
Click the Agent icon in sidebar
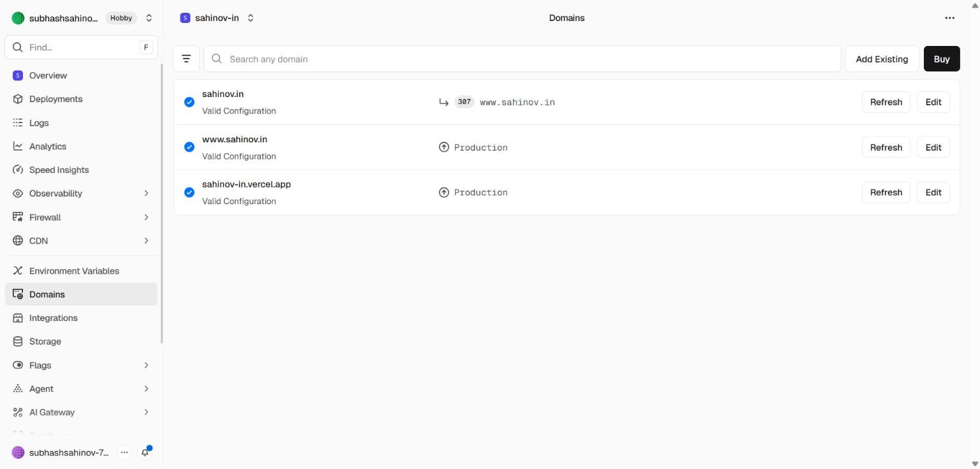[x=18, y=389]
